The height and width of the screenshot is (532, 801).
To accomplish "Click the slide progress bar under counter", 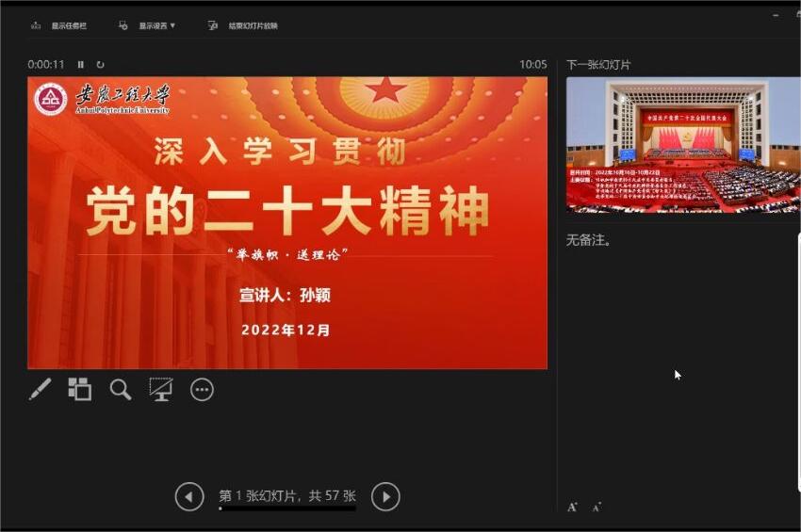I will point(286,508).
